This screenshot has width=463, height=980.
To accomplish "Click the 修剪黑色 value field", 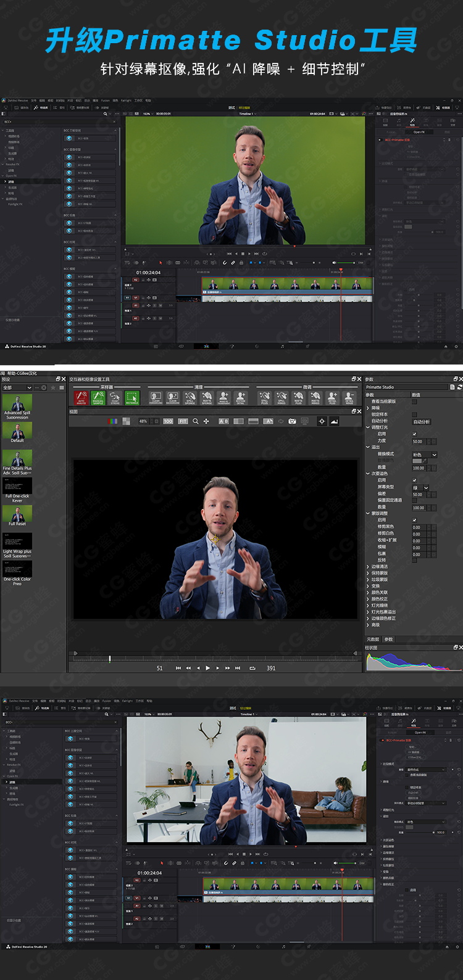I will pos(419,527).
